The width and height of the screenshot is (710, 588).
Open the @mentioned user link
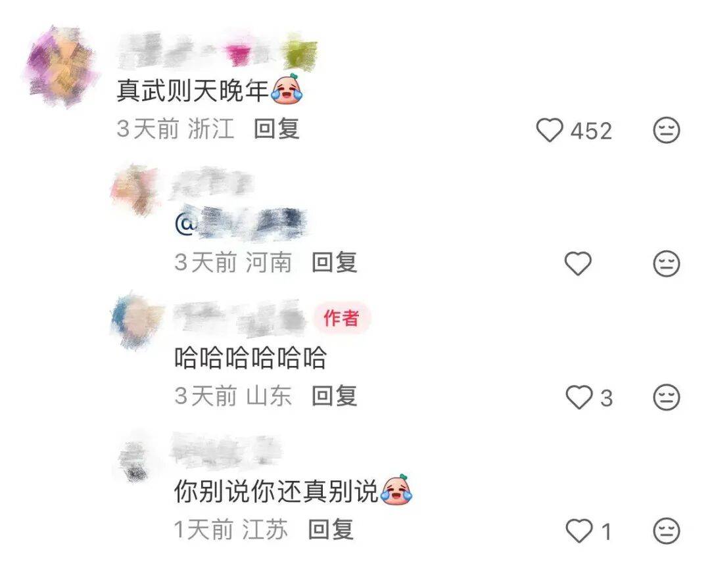[241, 223]
